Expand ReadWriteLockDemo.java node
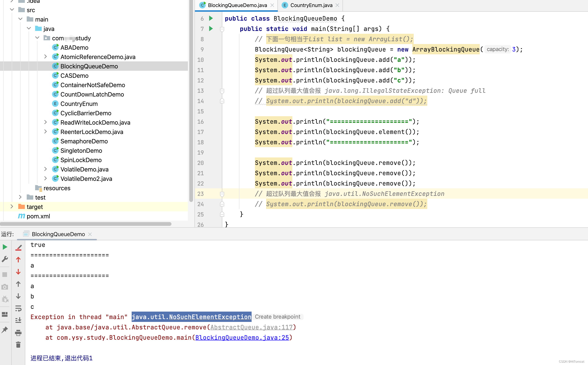The height and width of the screenshot is (365, 588). click(x=45, y=122)
